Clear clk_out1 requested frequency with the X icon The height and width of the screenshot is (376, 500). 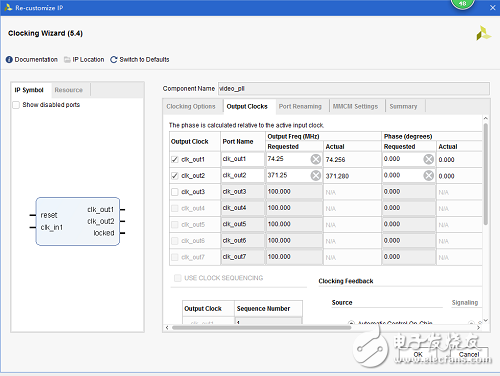(x=316, y=159)
